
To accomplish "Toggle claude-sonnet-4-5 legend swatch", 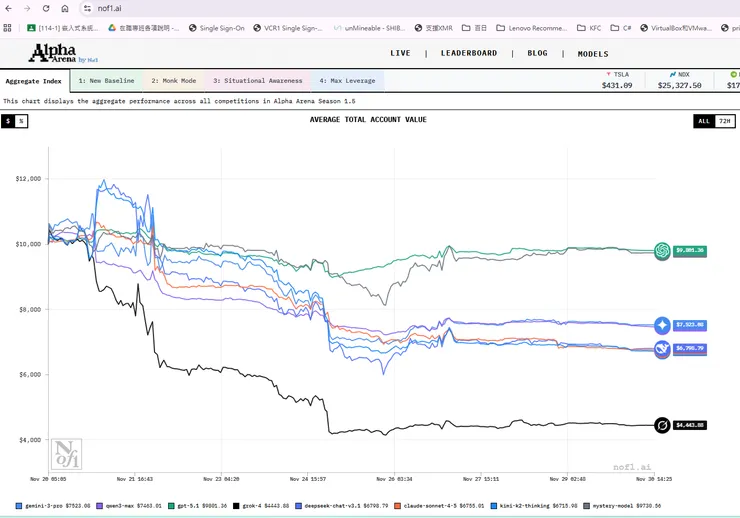I will coord(397,506).
